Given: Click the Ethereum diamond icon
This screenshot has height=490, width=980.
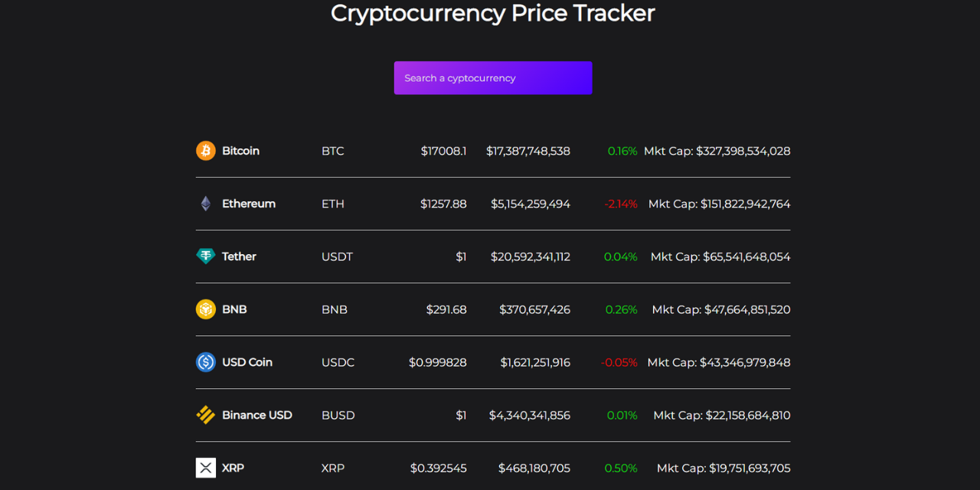Looking at the screenshot, I should [205, 204].
